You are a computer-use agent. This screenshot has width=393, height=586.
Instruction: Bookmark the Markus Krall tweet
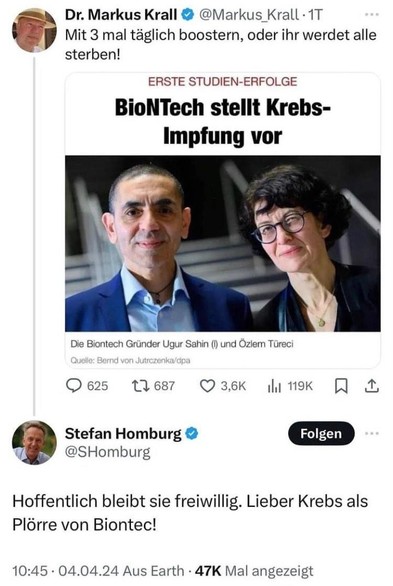pos(341,386)
